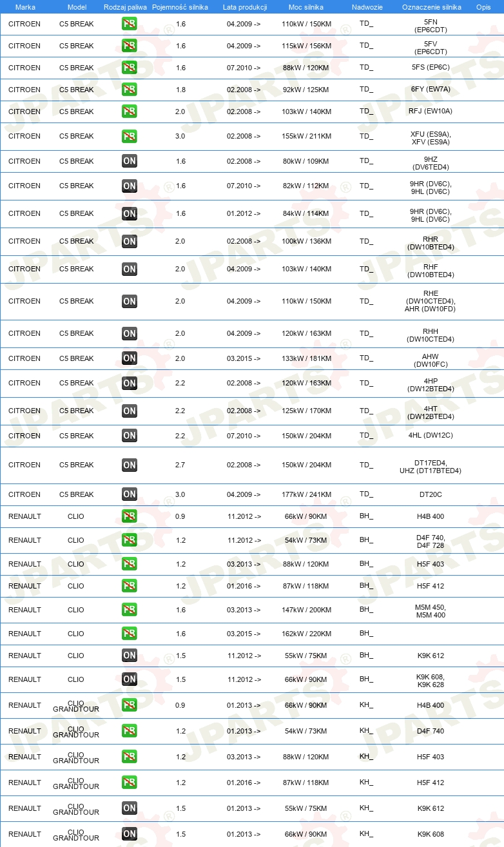The width and height of the screenshot is (504, 847).
Task: Select the 147kW / 200KM power cell
Action: coord(306,610)
